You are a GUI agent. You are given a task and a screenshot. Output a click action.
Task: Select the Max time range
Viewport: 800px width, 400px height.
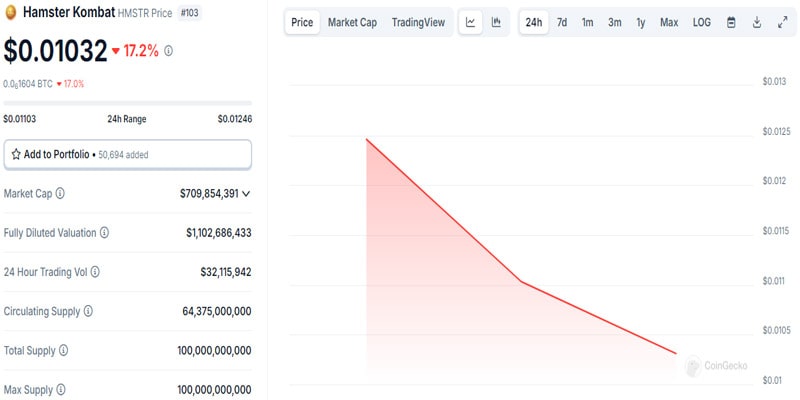(x=669, y=22)
